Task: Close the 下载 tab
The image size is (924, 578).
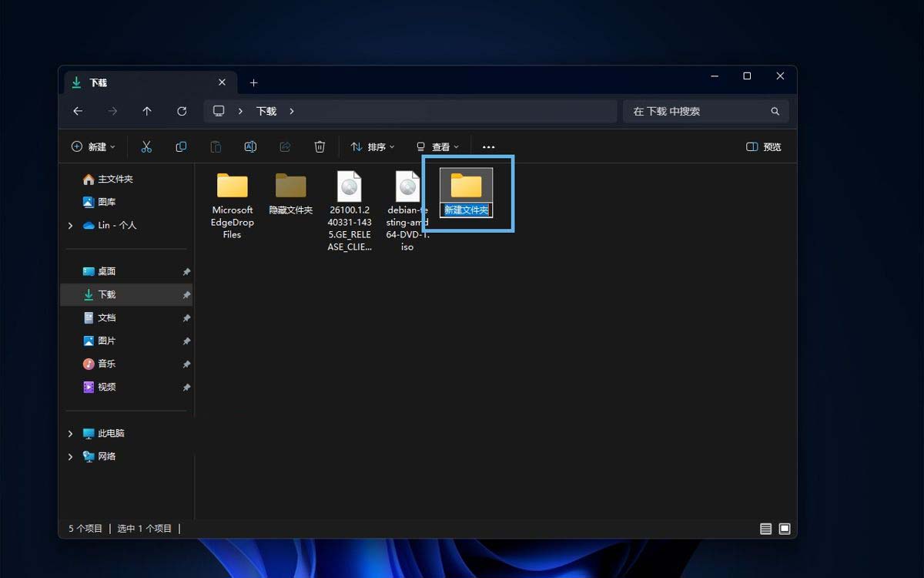Action: [222, 82]
